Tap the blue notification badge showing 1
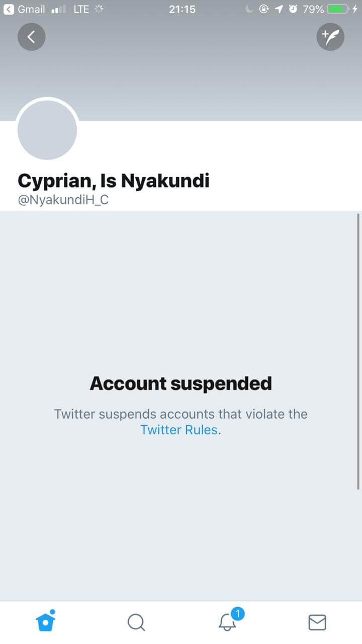Viewport: 362px width, 644px height. (238, 613)
